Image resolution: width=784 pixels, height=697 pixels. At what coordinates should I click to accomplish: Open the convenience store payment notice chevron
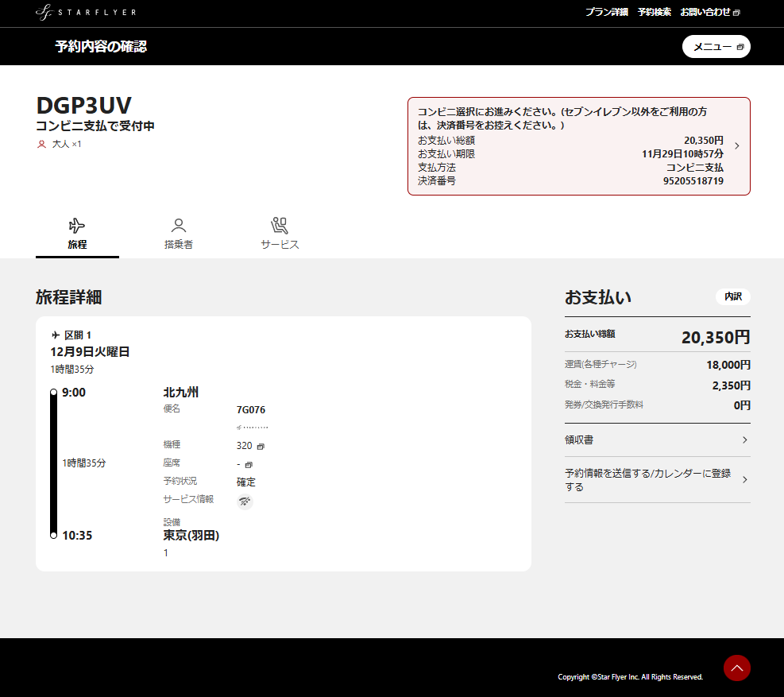(737, 146)
